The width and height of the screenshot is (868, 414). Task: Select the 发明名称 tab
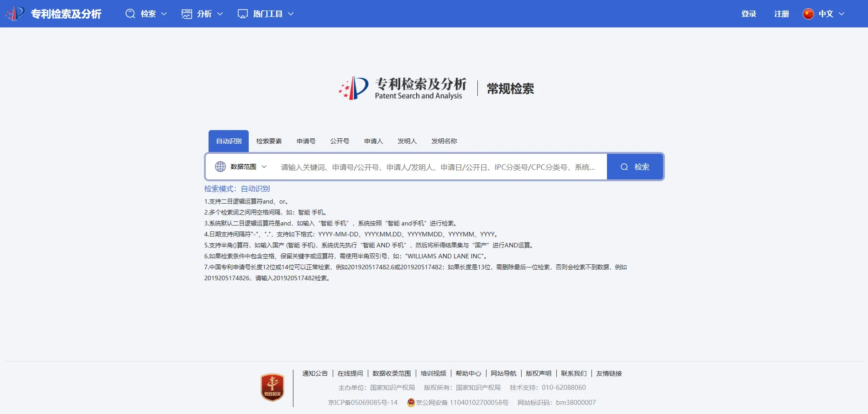pos(444,141)
